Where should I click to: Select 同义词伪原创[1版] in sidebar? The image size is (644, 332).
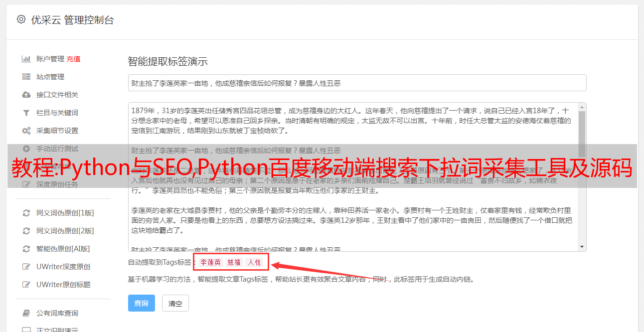tap(65, 213)
